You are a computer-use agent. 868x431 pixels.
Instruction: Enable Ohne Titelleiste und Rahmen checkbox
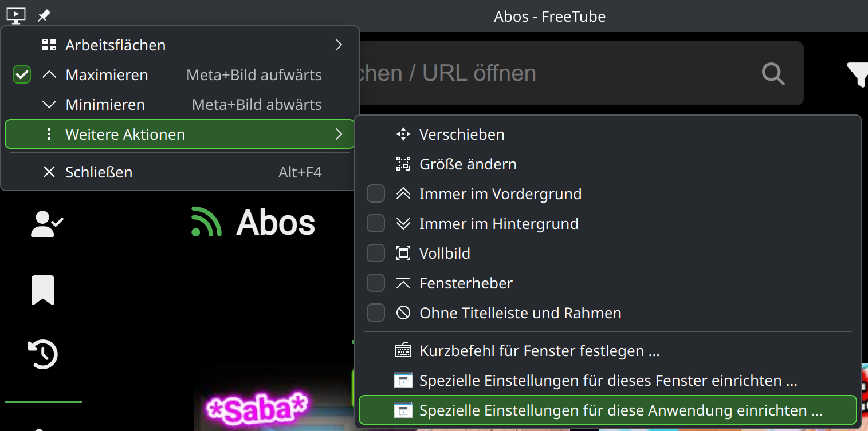(376, 313)
